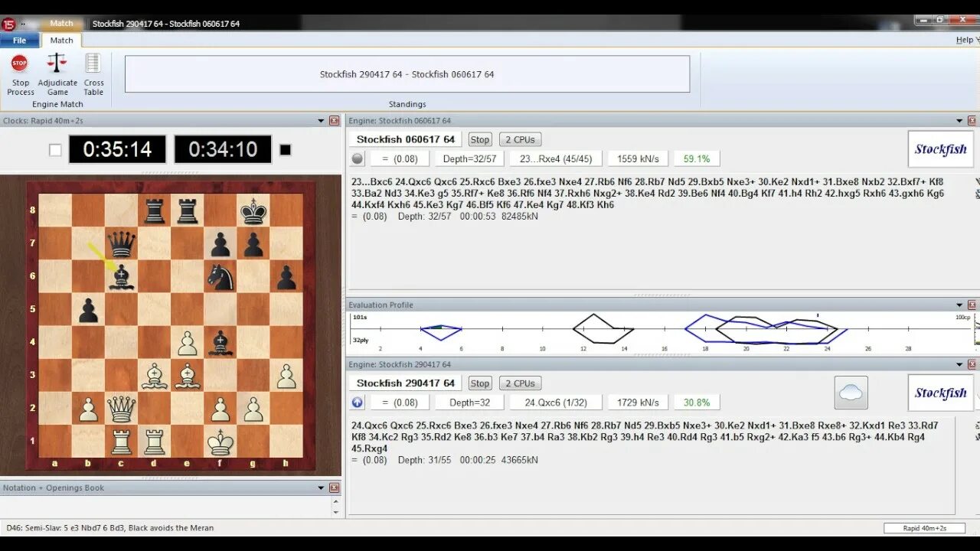Click Stockfish logo in the 290417 engine panel
The image size is (980, 551).
[940, 393]
